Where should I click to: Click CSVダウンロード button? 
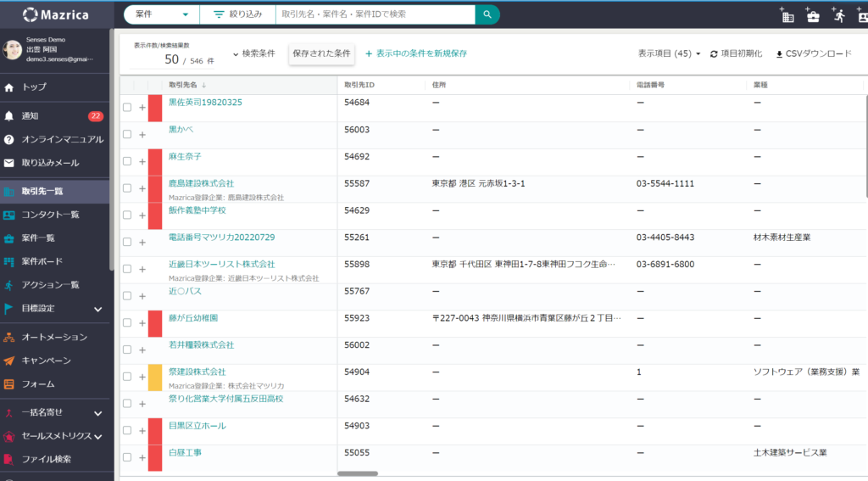tap(813, 53)
